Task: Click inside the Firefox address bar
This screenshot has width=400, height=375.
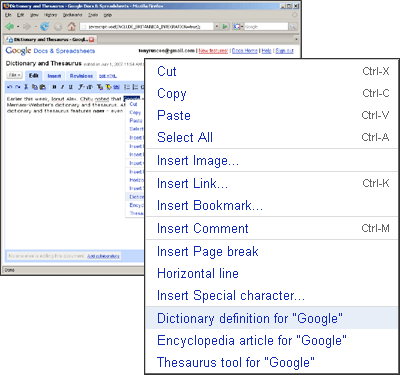Action: pos(147,26)
